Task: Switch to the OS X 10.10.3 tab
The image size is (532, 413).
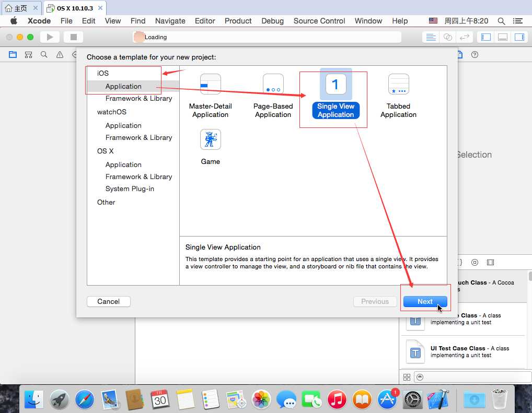Action: point(75,8)
